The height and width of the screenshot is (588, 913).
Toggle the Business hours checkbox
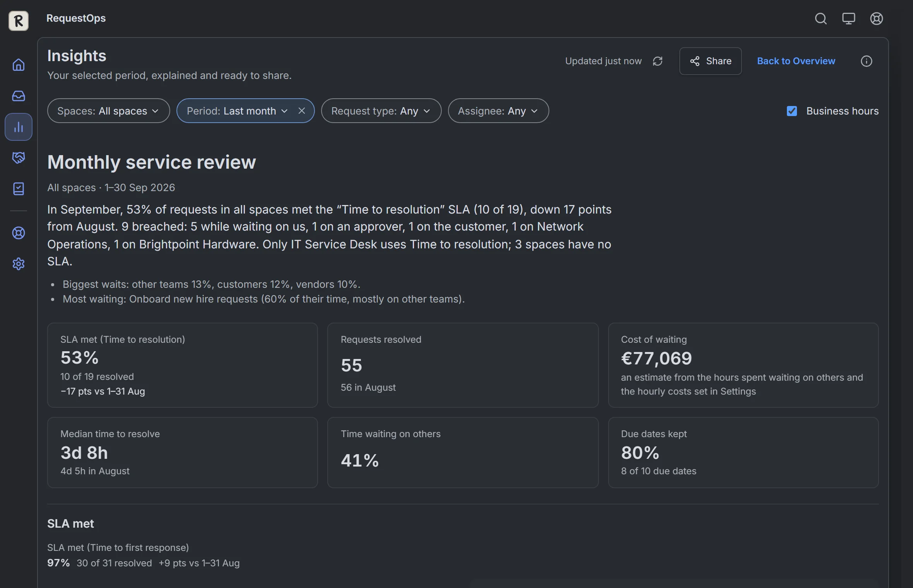[x=792, y=111]
